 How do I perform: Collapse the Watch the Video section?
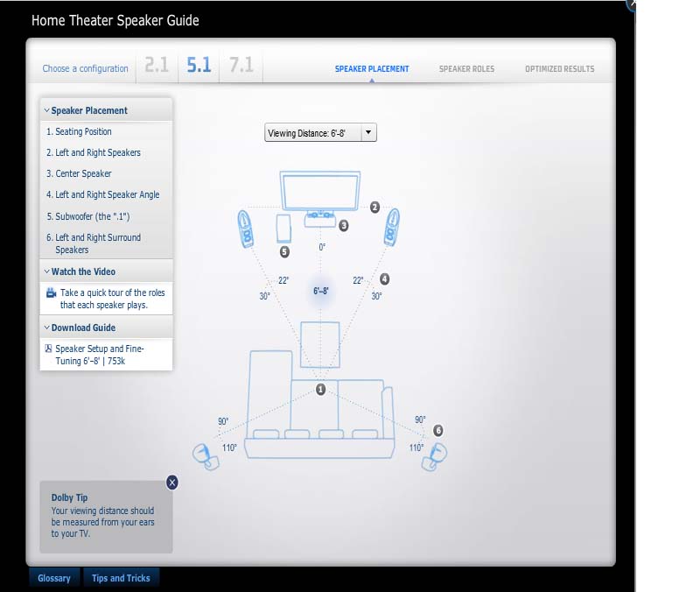point(106,271)
